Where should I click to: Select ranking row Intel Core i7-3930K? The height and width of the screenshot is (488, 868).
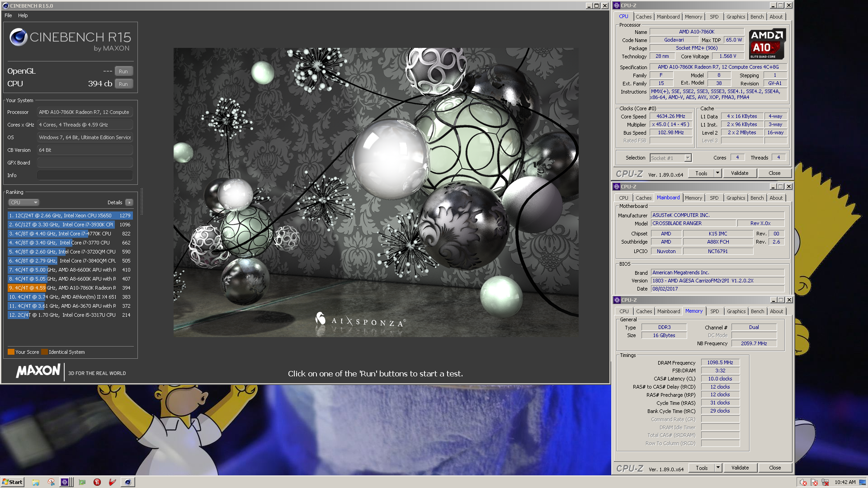(70, 225)
